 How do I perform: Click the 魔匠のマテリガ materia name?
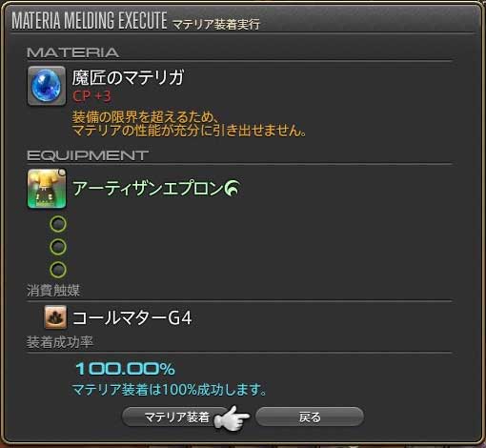click(128, 77)
